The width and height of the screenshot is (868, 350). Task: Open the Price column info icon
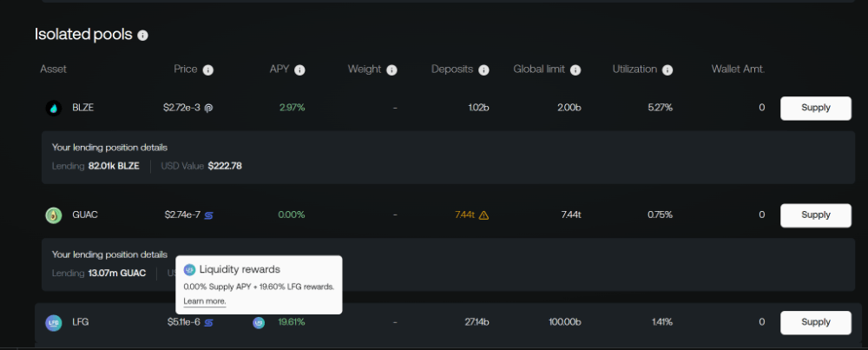click(x=208, y=69)
